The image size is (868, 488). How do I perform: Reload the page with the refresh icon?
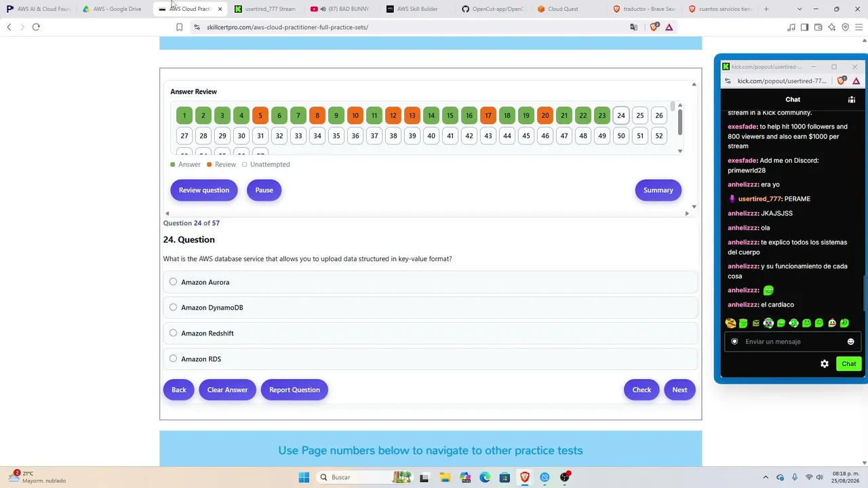36,27
